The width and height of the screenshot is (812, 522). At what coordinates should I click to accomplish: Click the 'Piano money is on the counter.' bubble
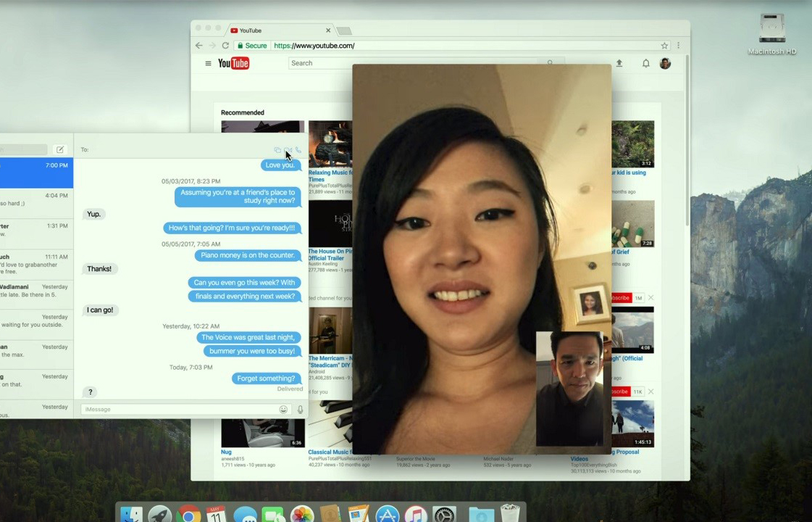tap(248, 255)
